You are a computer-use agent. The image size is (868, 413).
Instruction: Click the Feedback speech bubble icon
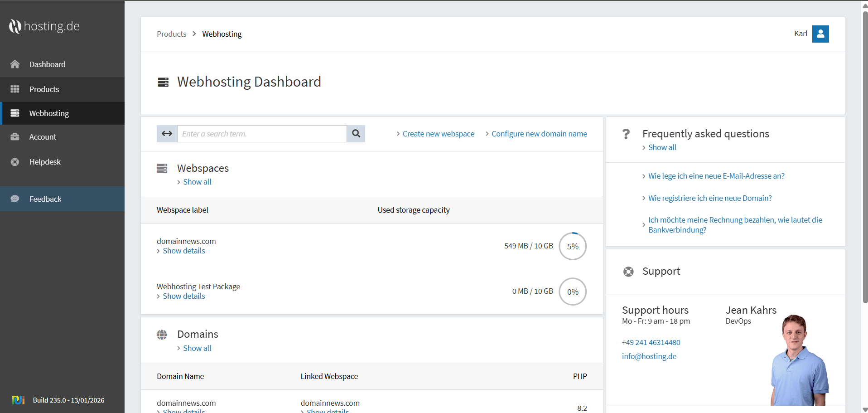point(15,199)
